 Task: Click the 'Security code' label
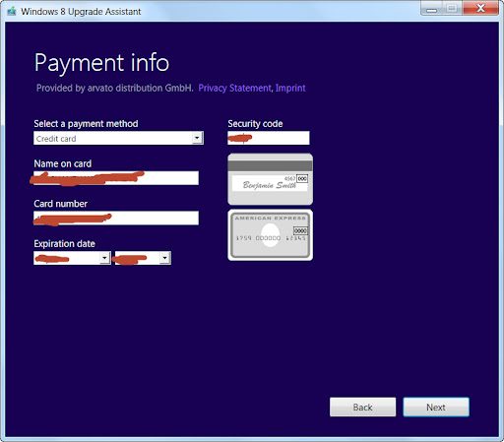(255, 124)
